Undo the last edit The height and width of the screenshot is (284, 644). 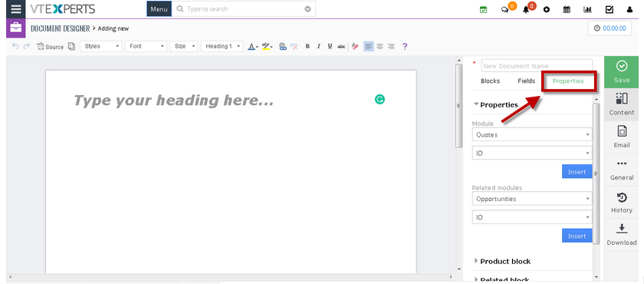click(x=15, y=47)
